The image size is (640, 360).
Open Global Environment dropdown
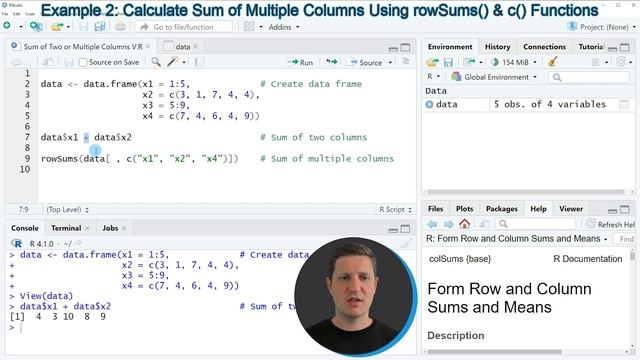pyautogui.click(x=494, y=77)
